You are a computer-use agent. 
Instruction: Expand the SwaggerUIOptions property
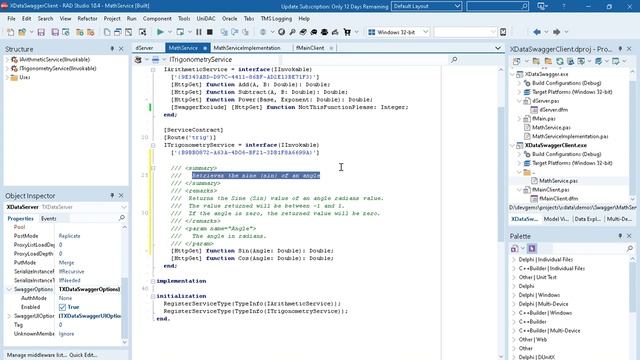[x=9, y=316]
